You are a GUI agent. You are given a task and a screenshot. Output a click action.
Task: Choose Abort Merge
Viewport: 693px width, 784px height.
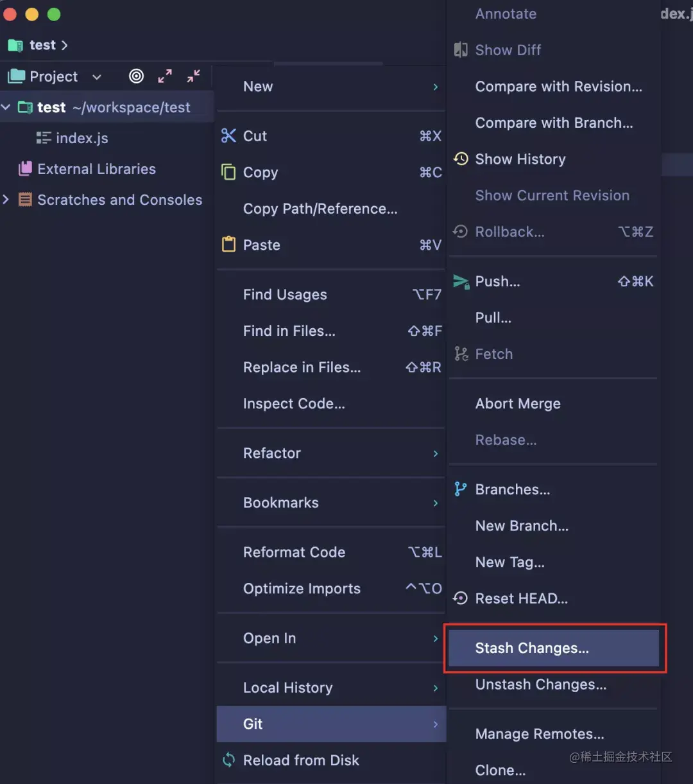click(x=554, y=404)
